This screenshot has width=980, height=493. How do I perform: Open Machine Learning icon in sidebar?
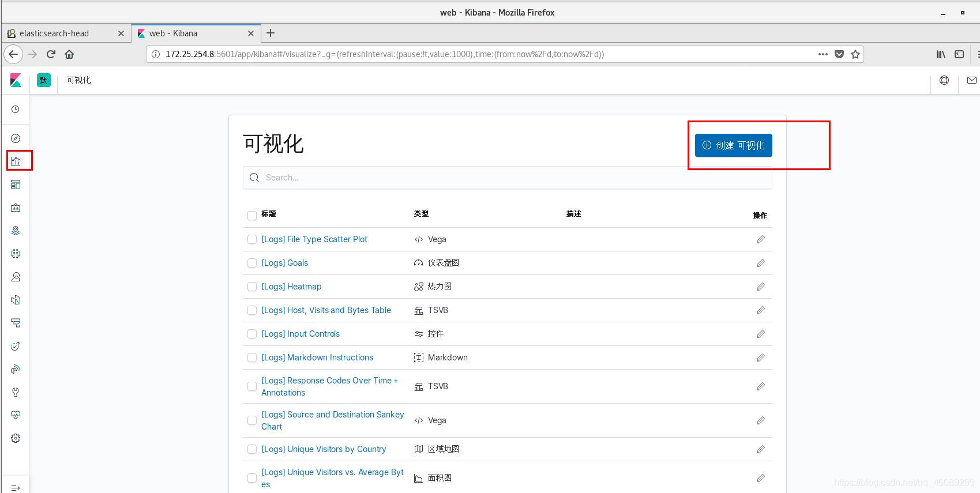[x=16, y=254]
